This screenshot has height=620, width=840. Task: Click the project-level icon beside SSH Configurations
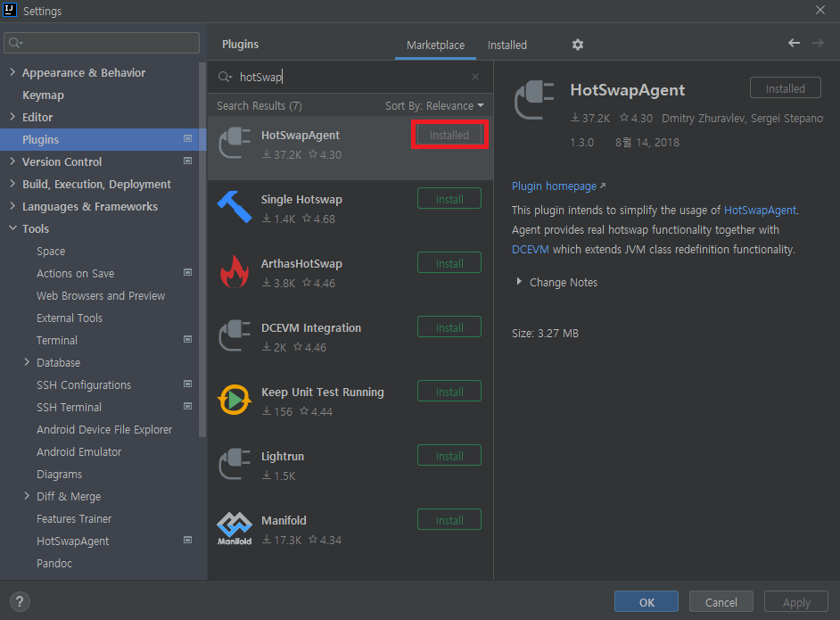(187, 384)
